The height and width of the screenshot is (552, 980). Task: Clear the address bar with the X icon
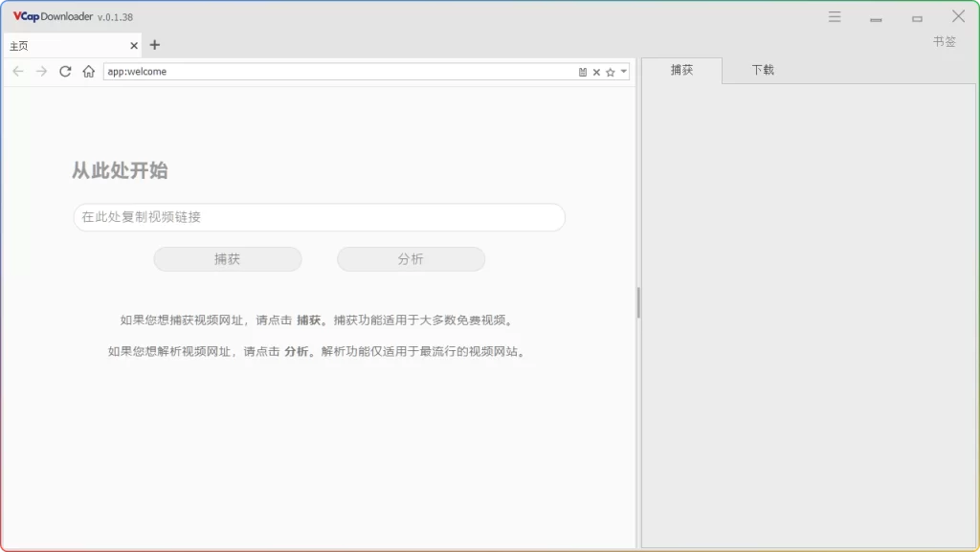[596, 71]
